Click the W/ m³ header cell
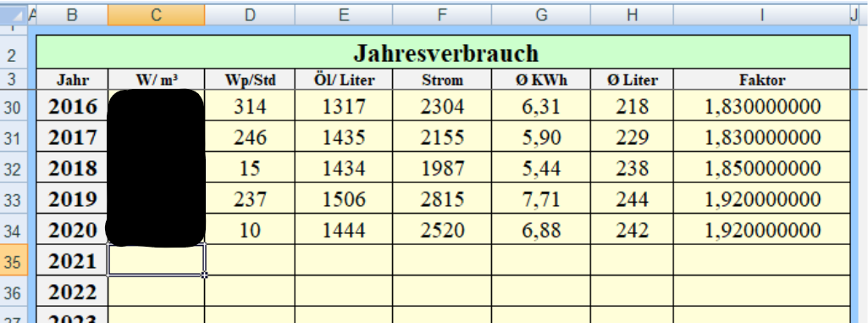Viewport: 868px width, 323px height. (x=156, y=79)
